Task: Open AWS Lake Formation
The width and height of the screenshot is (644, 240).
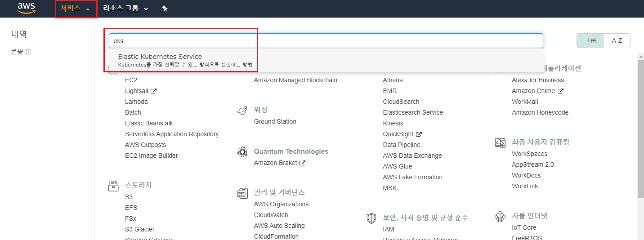Action: click(413, 177)
